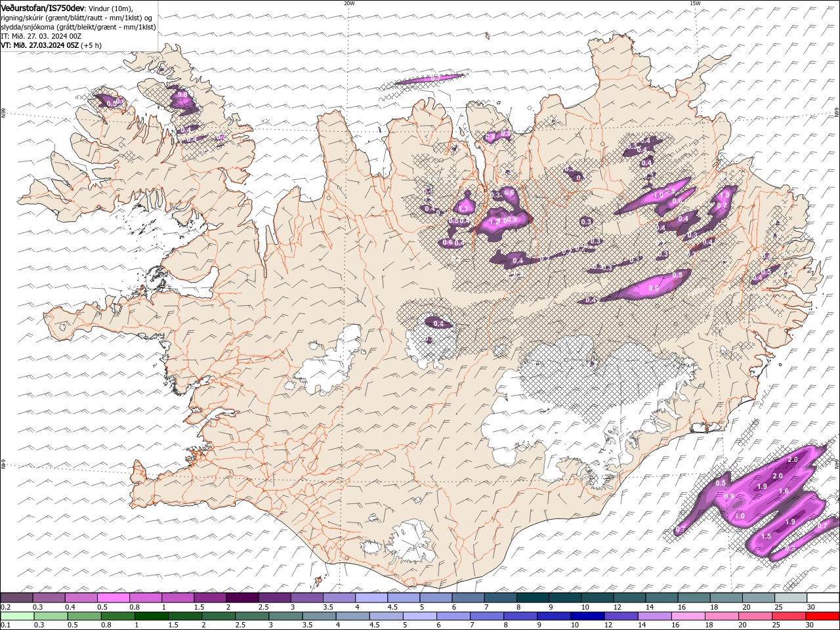Click the grey-green swatch labeled 3 in rain legend
Screen dimensions: 840x630
point(285,616)
